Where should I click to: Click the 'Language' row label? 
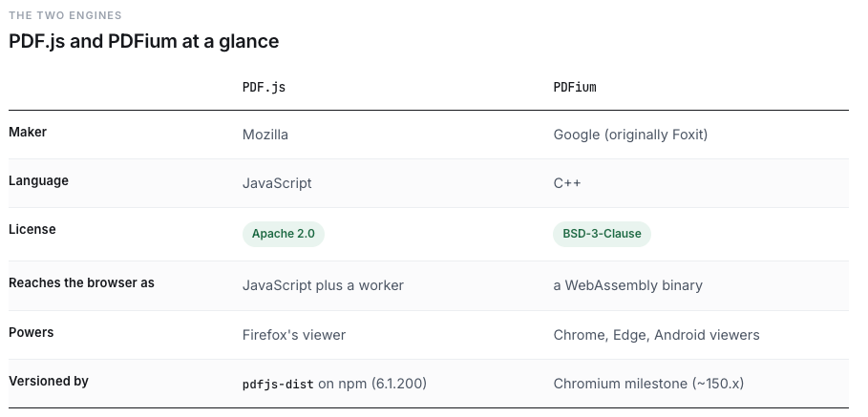coord(39,181)
